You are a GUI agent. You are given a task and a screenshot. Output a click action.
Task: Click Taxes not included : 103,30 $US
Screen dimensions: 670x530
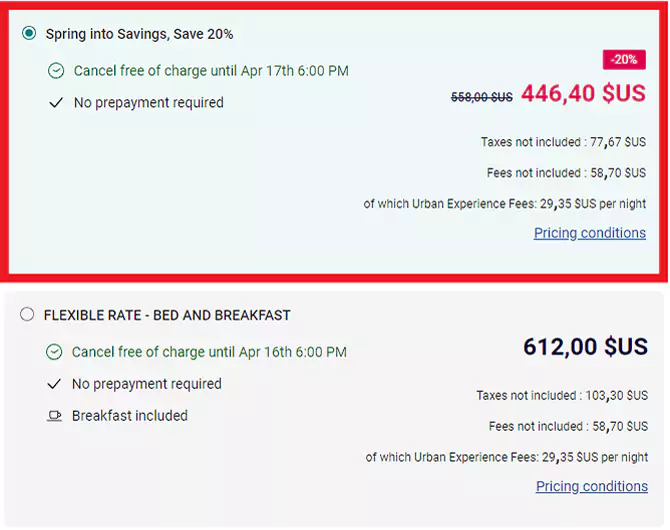(x=562, y=395)
